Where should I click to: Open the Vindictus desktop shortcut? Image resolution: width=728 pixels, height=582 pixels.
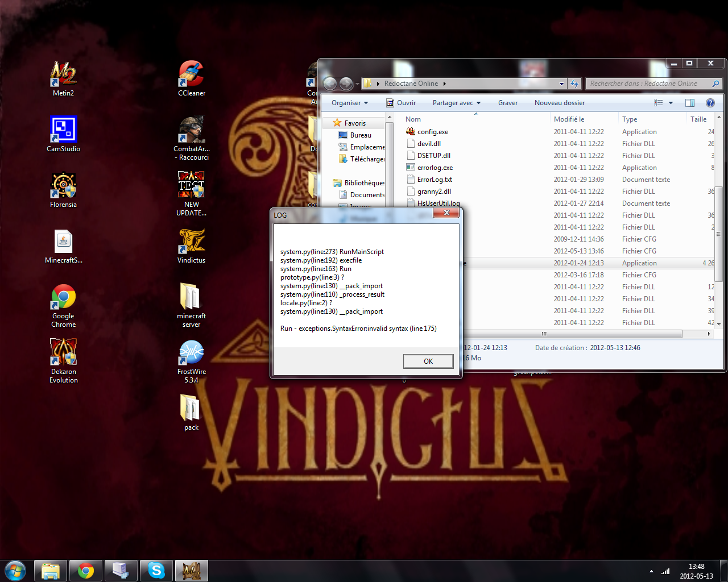[x=192, y=246]
